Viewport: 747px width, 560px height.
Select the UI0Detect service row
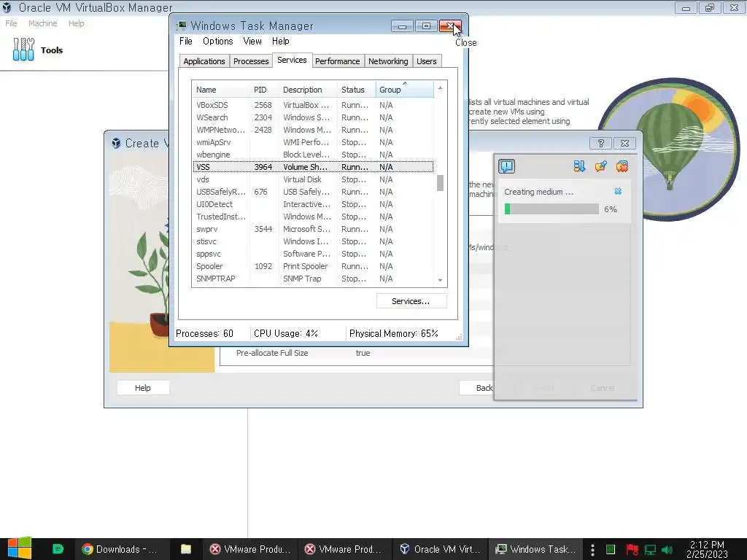[313, 204]
